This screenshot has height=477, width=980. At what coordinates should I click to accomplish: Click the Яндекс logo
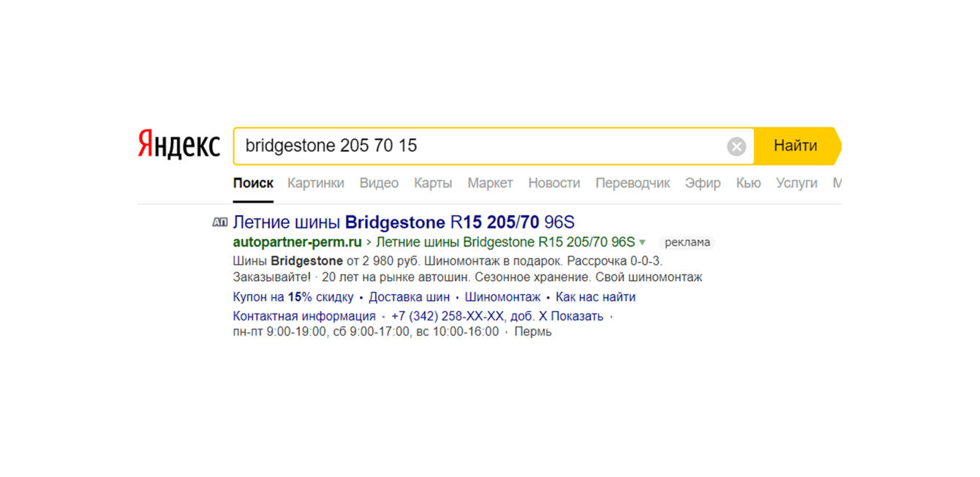point(178,145)
